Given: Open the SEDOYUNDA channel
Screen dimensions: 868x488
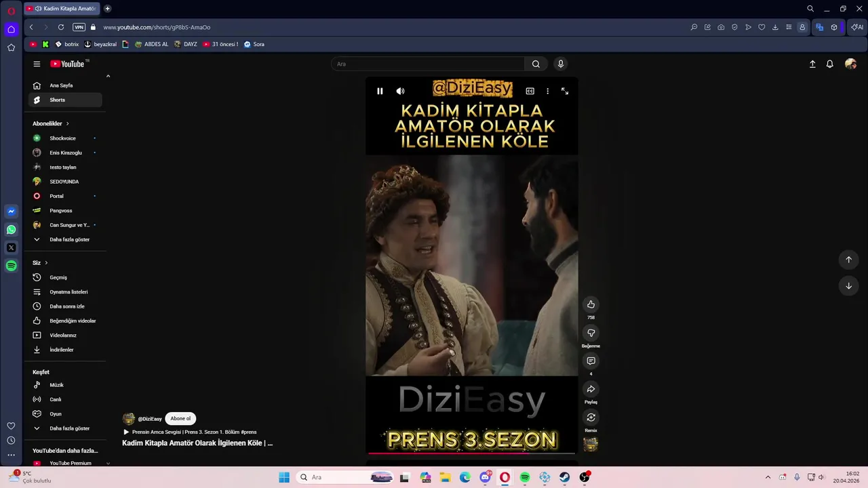Looking at the screenshot, I should [x=65, y=182].
